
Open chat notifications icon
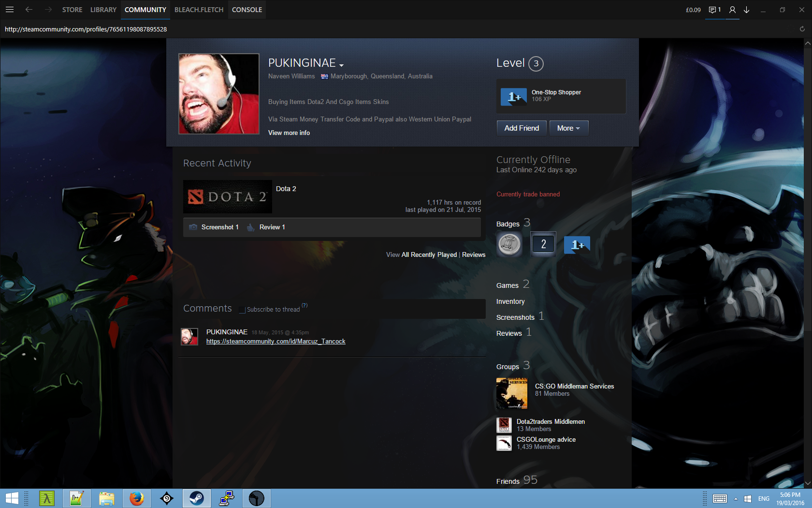[x=713, y=10]
